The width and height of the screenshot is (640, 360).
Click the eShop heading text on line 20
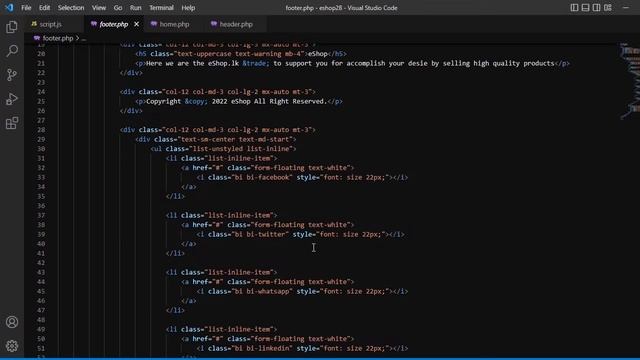click(318, 54)
